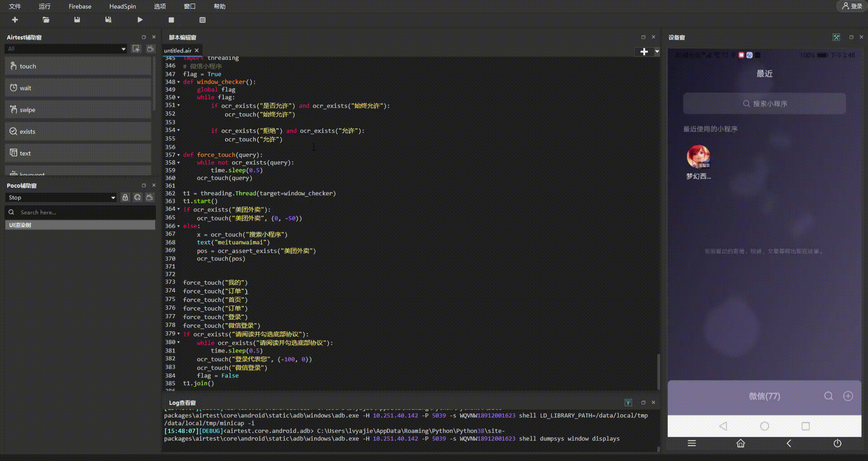This screenshot has width=868, height=461.
Task: Select the touch command in Airtest panel
Action: click(x=78, y=66)
